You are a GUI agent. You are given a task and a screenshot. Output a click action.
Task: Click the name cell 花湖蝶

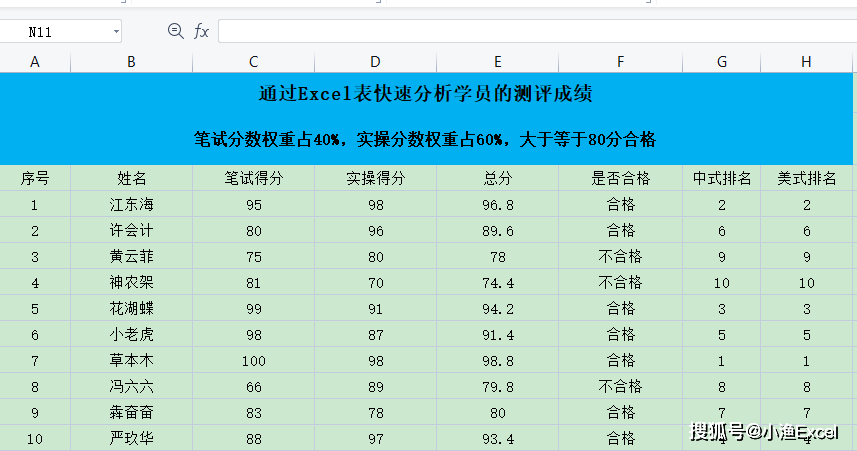click(x=131, y=308)
